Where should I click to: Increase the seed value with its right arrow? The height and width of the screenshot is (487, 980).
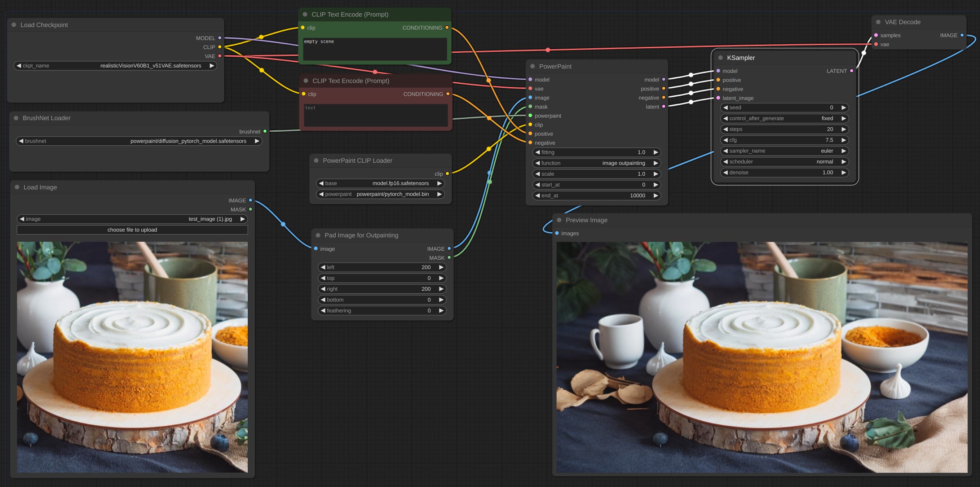tap(844, 108)
